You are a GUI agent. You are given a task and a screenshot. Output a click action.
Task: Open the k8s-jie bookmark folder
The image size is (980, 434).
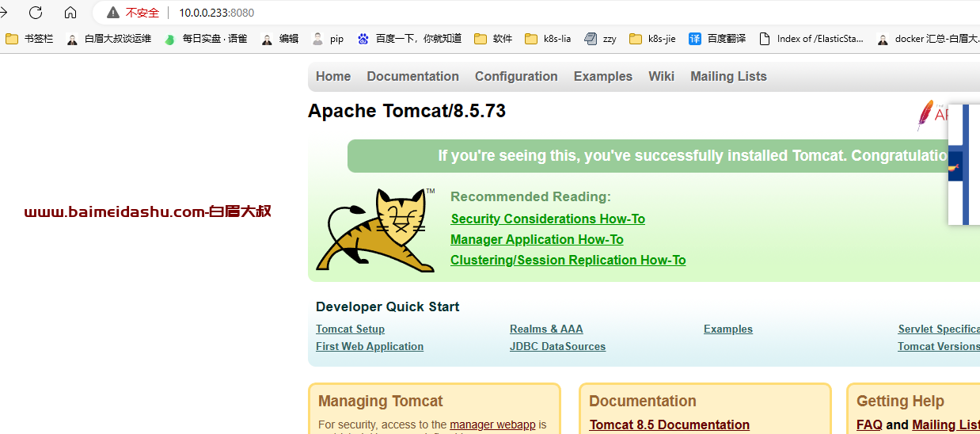point(653,38)
